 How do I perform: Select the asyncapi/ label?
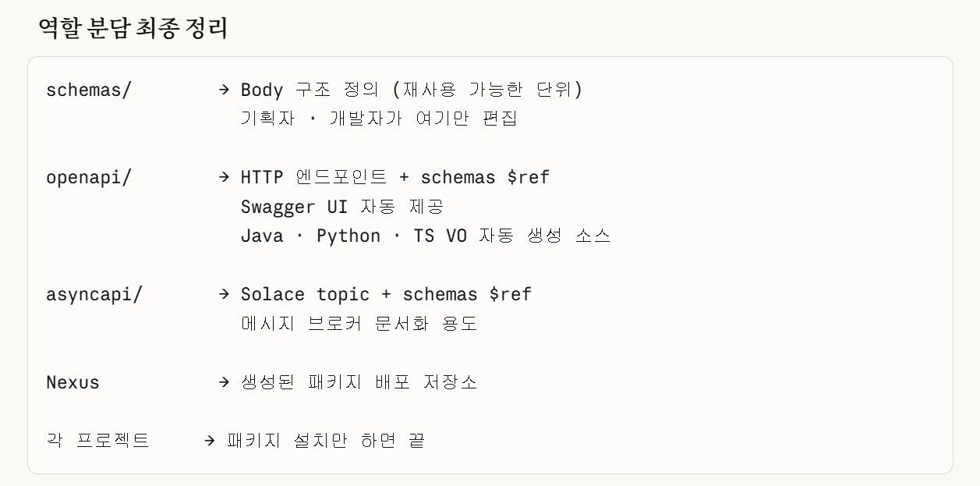(94, 295)
